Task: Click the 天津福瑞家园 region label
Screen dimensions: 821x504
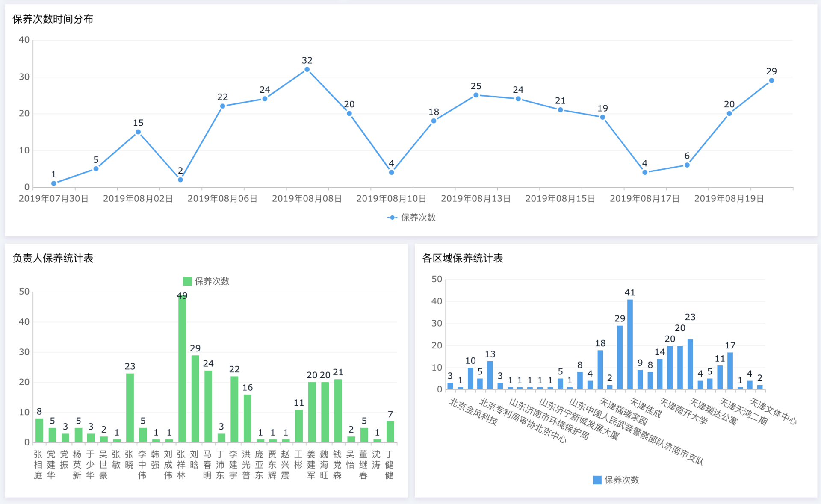Action: pyautogui.click(x=623, y=411)
